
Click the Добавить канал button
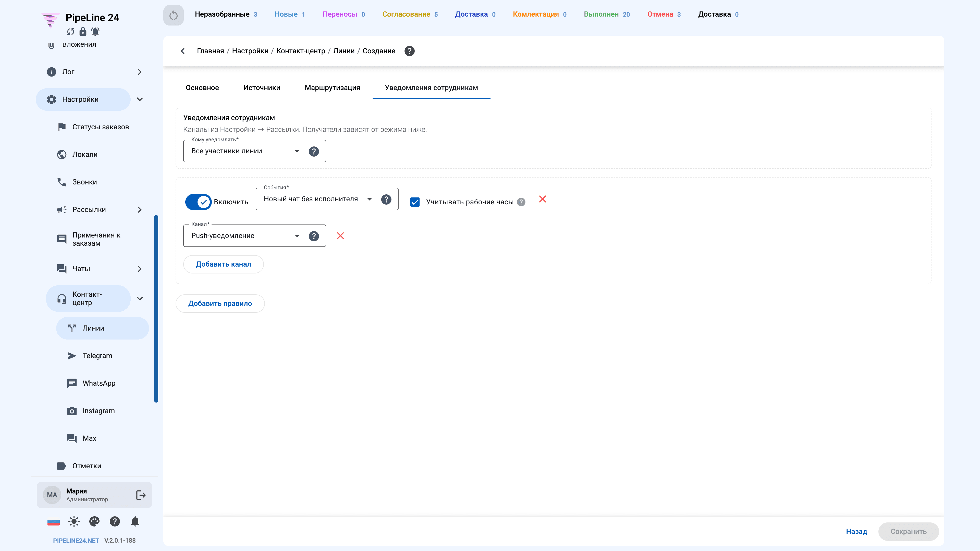[x=223, y=264]
